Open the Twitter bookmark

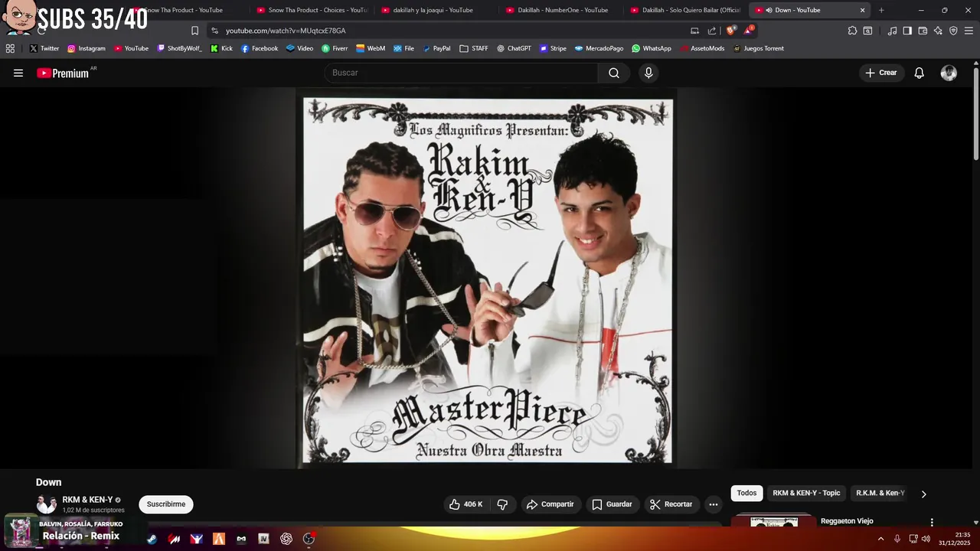pos(44,48)
